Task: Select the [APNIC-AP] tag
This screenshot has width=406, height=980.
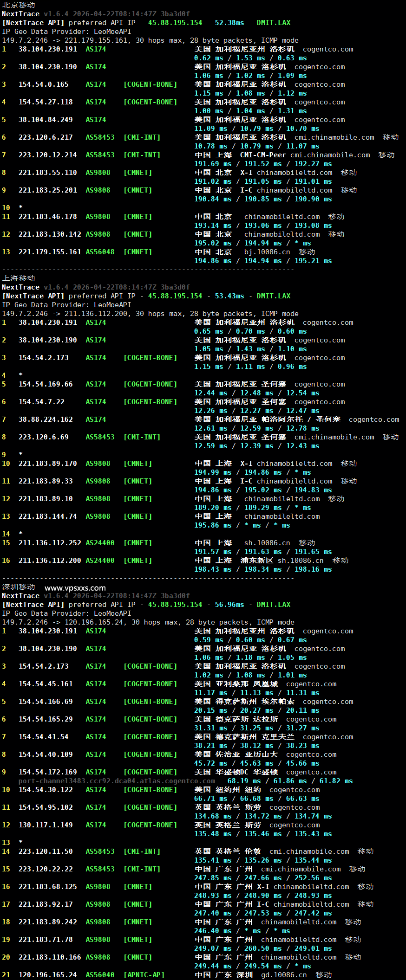Action: [144, 975]
